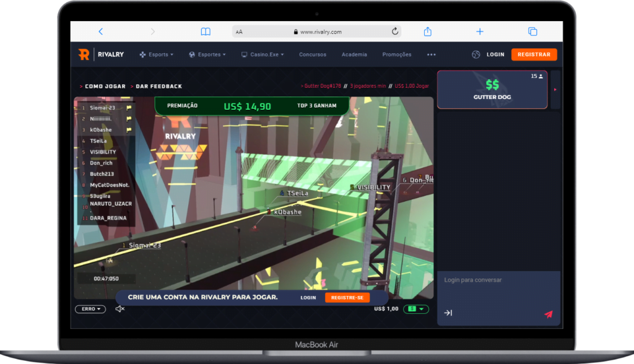Expand the Esports dropdown menu
634x364 pixels.
[157, 54]
